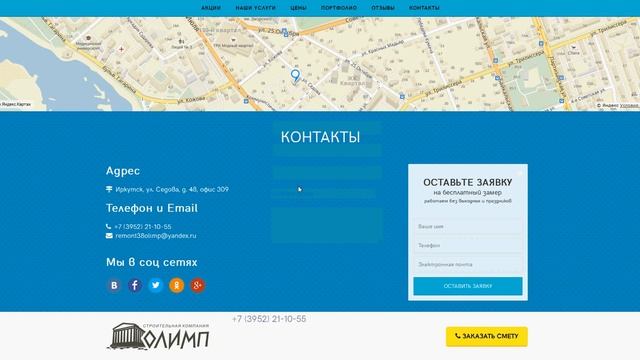Viewport: 640px width, 360px height.
Task: Open the Twitter social icon
Action: coord(156,285)
